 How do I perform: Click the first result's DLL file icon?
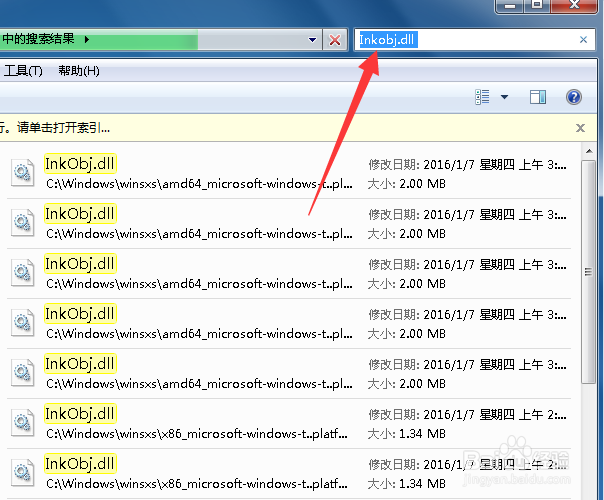click(x=22, y=173)
